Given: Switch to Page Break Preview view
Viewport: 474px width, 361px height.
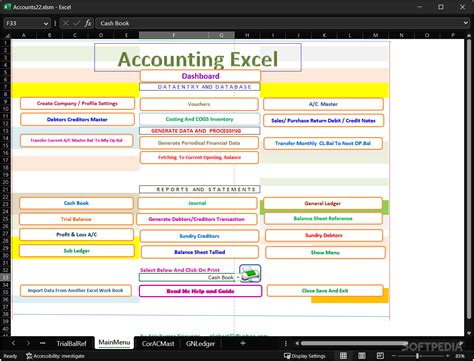Looking at the screenshot, I should point(380,356).
